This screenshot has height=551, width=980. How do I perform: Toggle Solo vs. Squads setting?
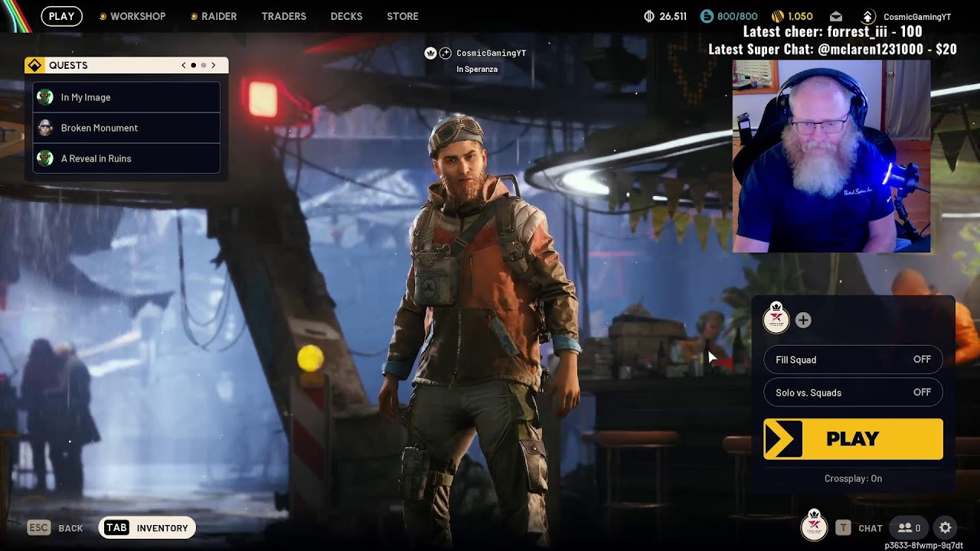pos(853,393)
